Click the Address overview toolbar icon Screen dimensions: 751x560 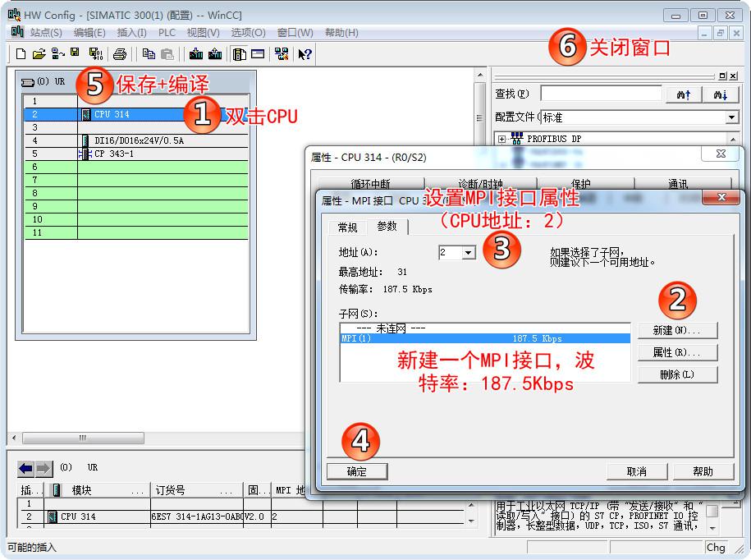[x=258, y=53]
